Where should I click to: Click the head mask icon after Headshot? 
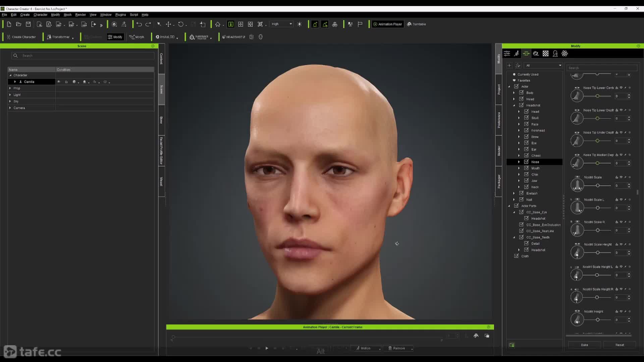[261, 37]
